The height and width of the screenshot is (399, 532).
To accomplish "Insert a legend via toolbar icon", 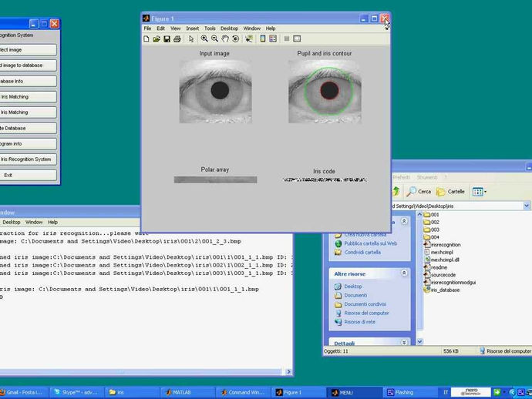I will click(273, 39).
